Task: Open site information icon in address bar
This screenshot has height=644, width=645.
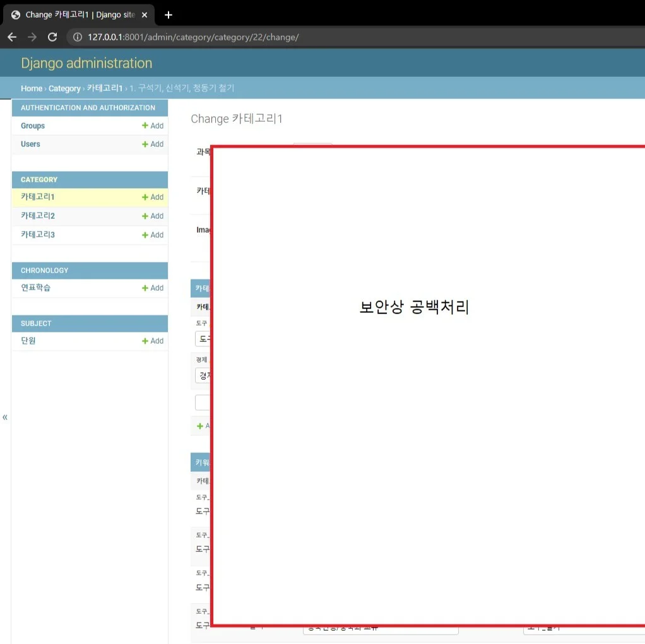Action: [x=78, y=37]
